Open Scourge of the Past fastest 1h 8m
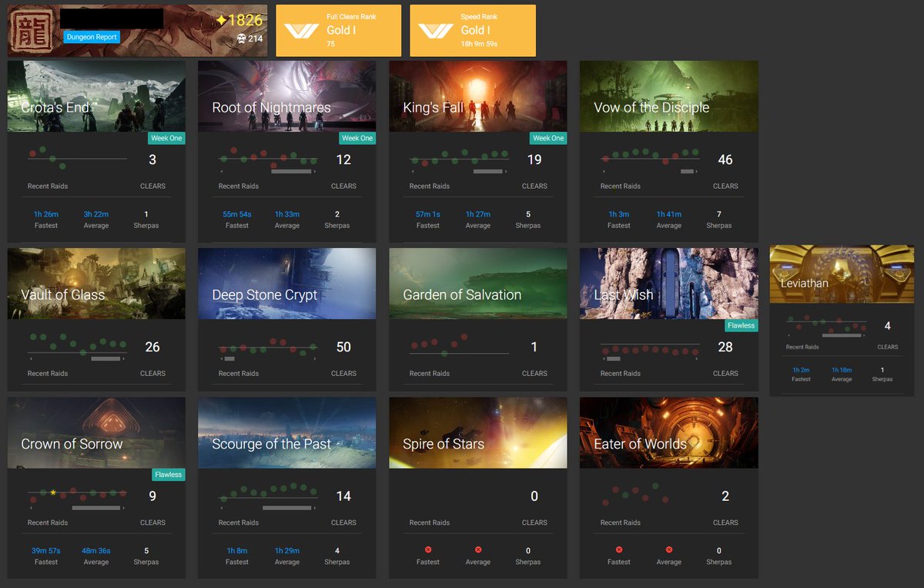The height and width of the screenshot is (588, 924). click(237, 550)
